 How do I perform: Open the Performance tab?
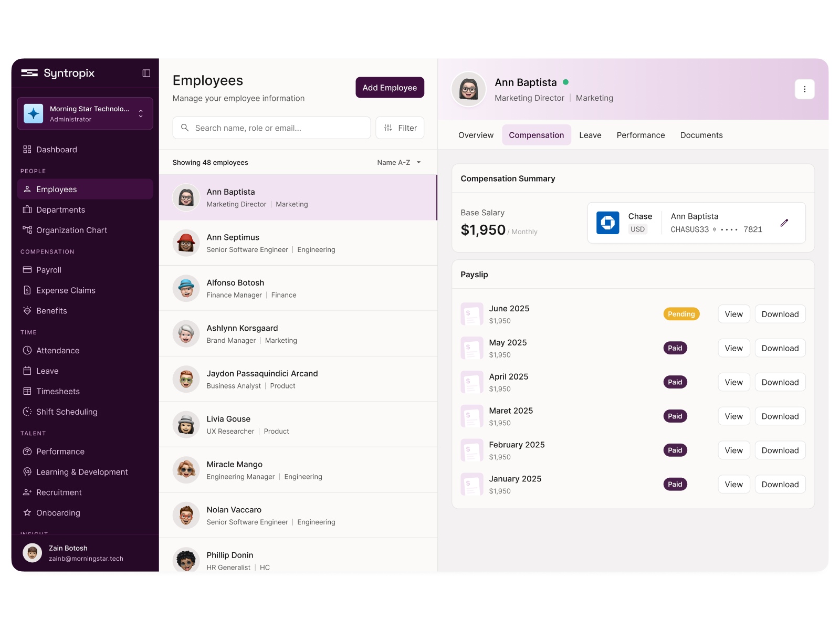(x=640, y=135)
